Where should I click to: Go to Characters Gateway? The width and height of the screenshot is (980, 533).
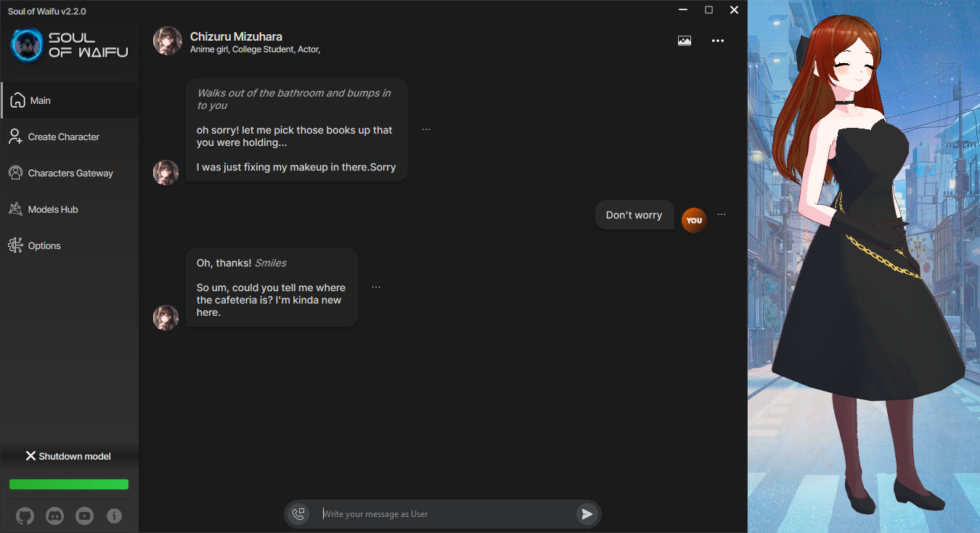(70, 173)
